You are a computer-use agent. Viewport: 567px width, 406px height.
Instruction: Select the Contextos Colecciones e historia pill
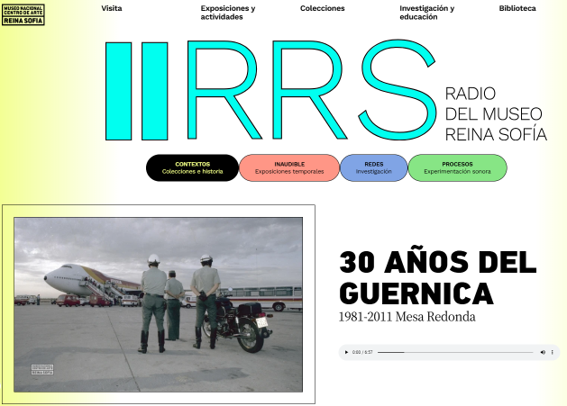pos(192,168)
